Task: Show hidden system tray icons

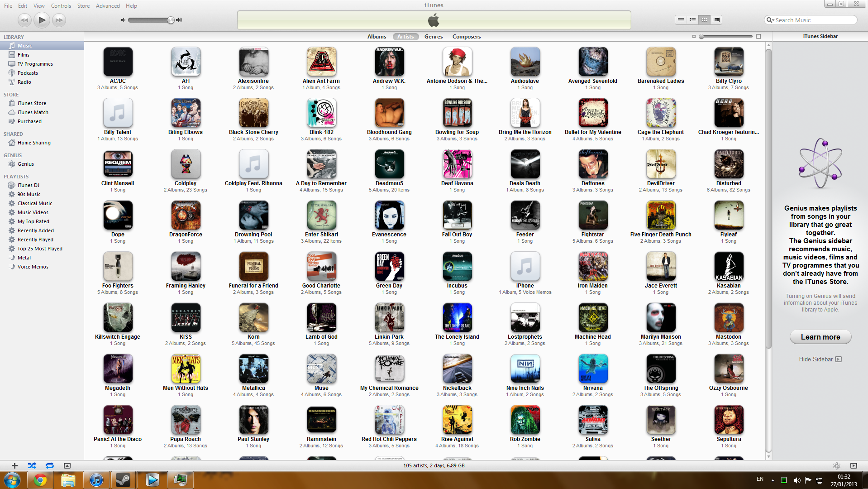Action: point(773,480)
